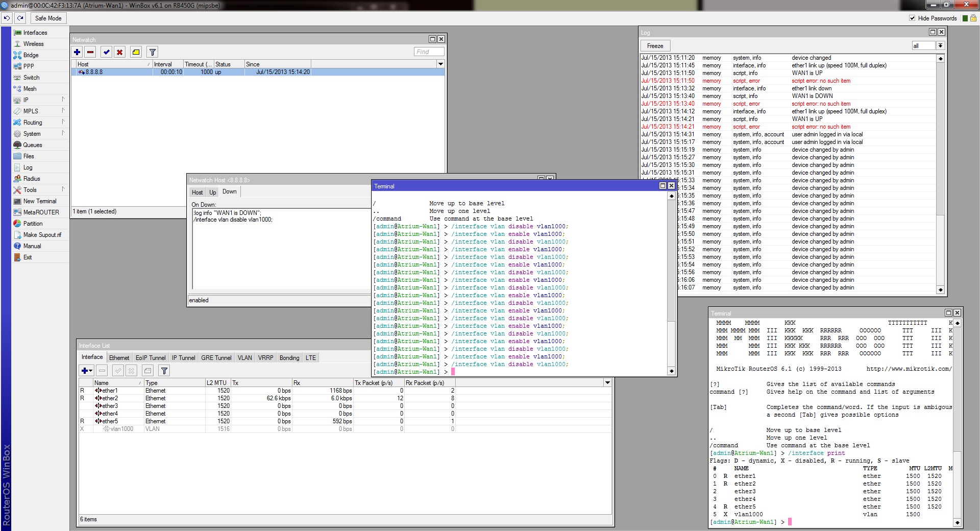Screen dimensions: 980x531
Task: Disable the selected Netwatch host
Action: 119,52
